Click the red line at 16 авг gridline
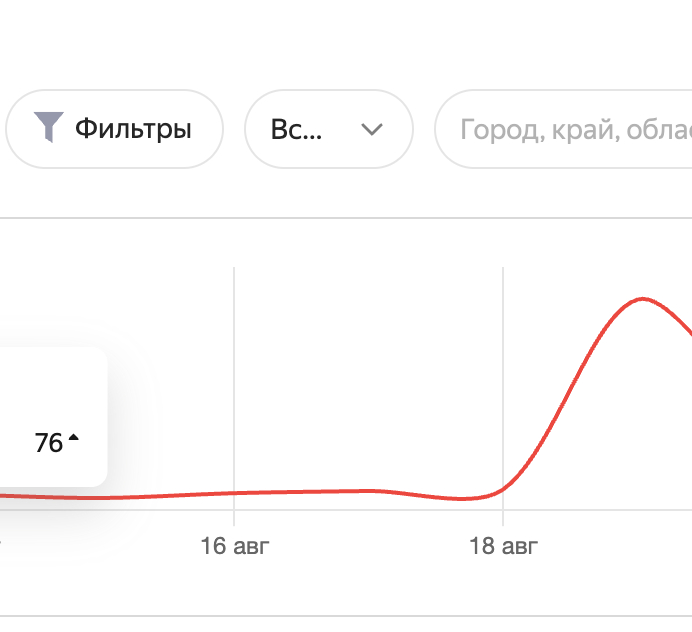This screenshot has height=632, width=692. [x=234, y=493]
